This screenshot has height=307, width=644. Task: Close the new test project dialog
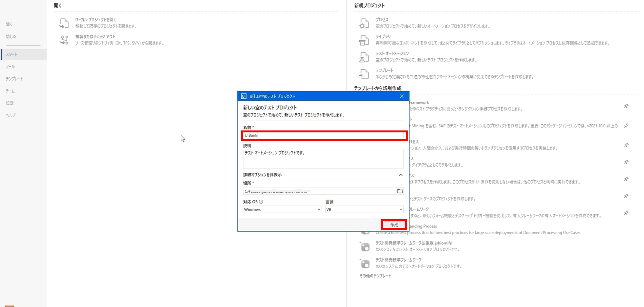click(402, 96)
